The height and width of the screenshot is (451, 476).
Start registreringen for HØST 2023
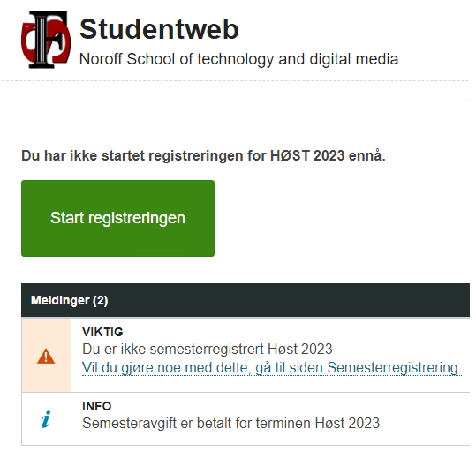click(117, 218)
